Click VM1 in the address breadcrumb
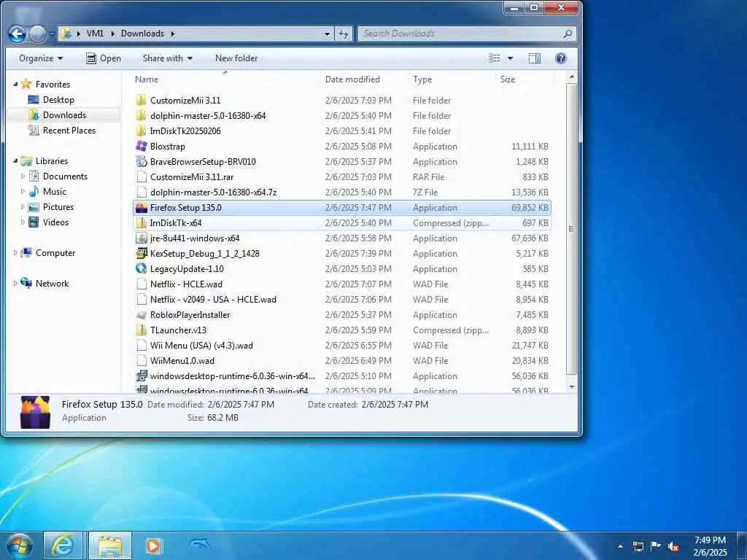 (95, 34)
